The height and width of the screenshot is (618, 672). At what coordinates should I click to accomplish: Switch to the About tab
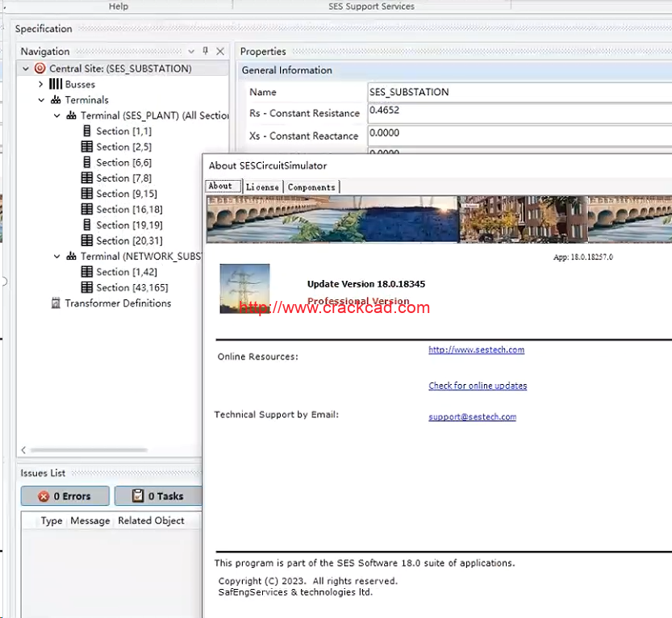pos(223,186)
